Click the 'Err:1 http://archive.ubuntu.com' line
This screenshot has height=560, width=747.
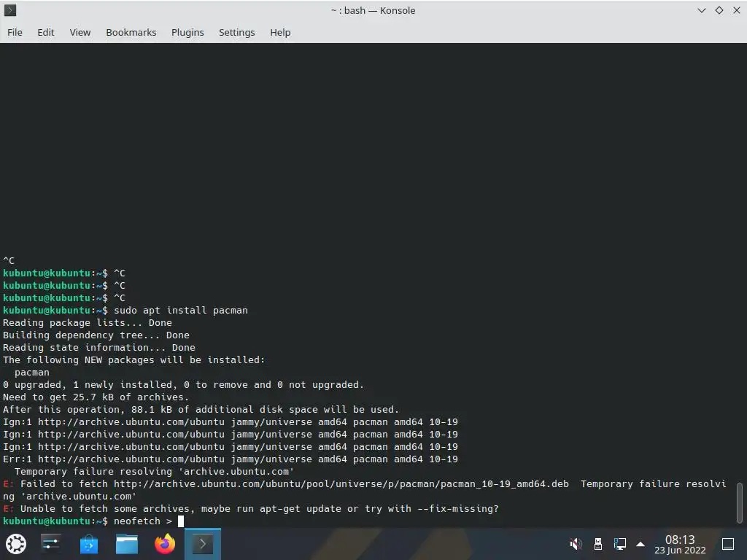[x=230, y=459]
